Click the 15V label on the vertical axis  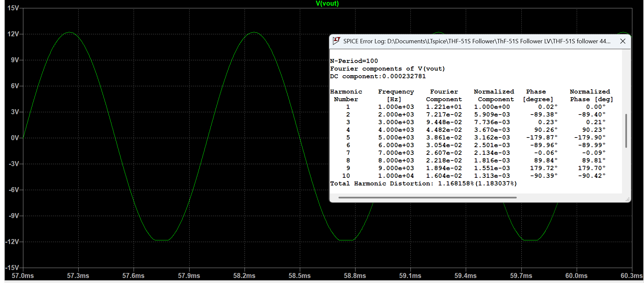(x=13, y=8)
